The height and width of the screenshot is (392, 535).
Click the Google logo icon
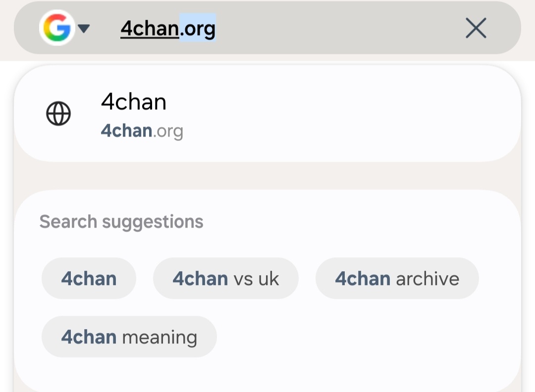56,29
